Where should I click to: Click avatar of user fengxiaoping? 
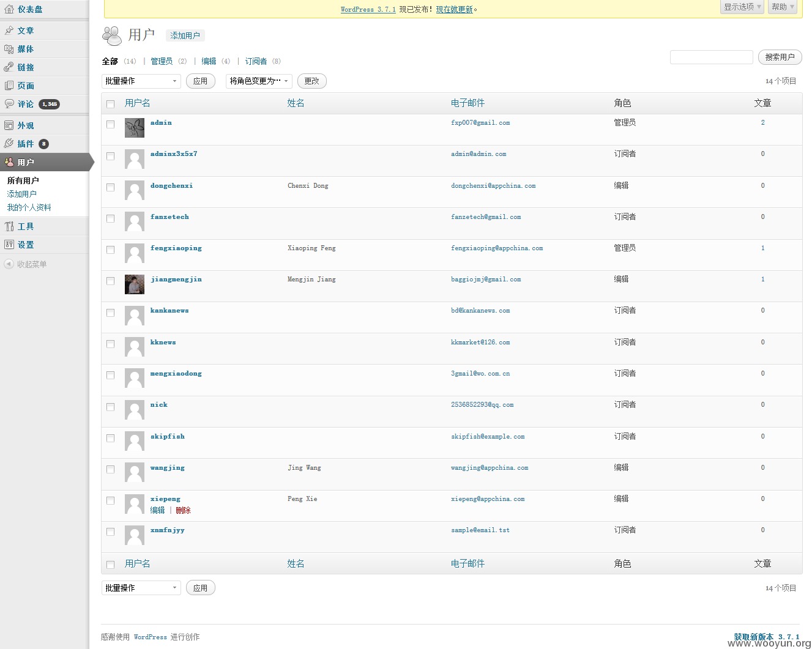[135, 253]
